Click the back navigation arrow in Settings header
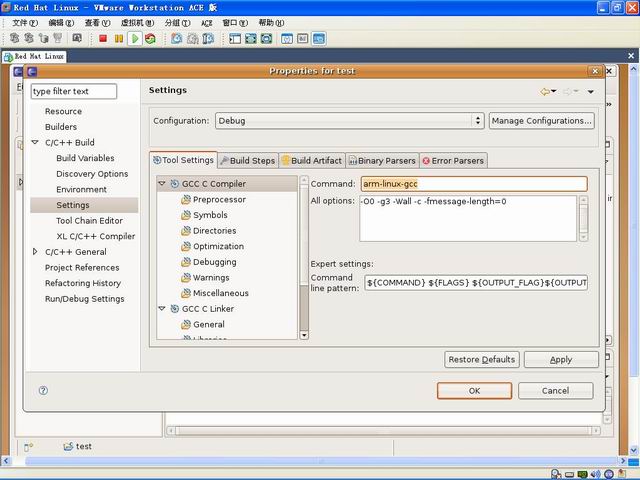The image size is (640, 480). (x=544, y=92)
